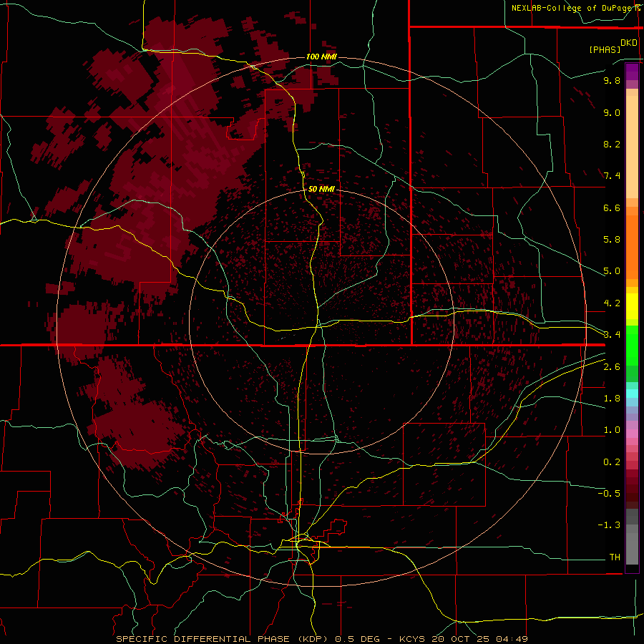Viewport: 644px width, 644px height.
Task: Click the date '20 OCT 25' in caption
Action: tap(460, 639)
